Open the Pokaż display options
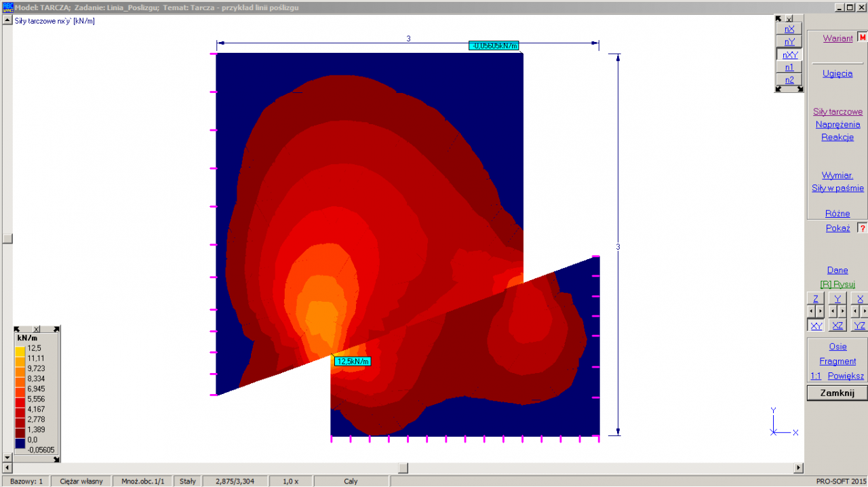 [837, 228]
